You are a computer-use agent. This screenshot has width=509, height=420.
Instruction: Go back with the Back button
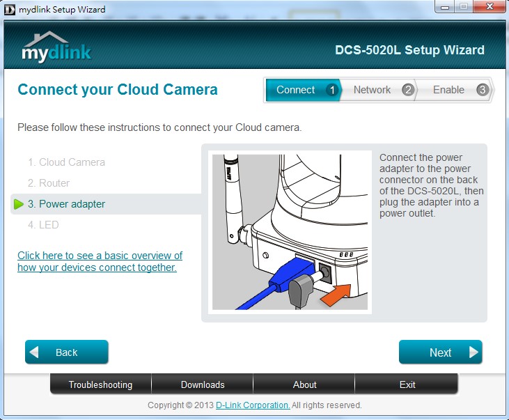67,352
